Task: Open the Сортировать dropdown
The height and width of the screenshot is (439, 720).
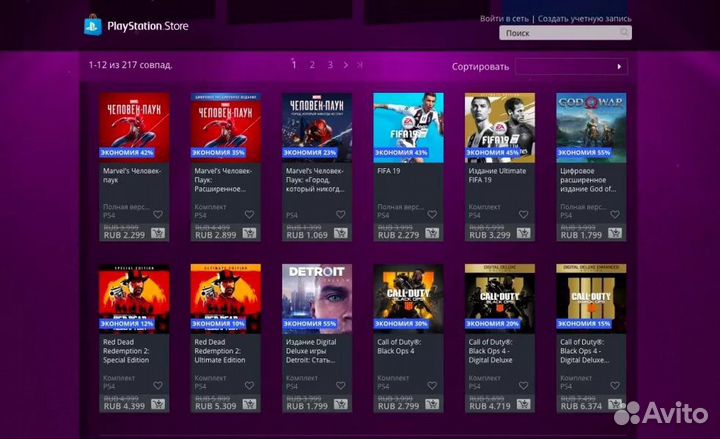Action: (571, 67)
